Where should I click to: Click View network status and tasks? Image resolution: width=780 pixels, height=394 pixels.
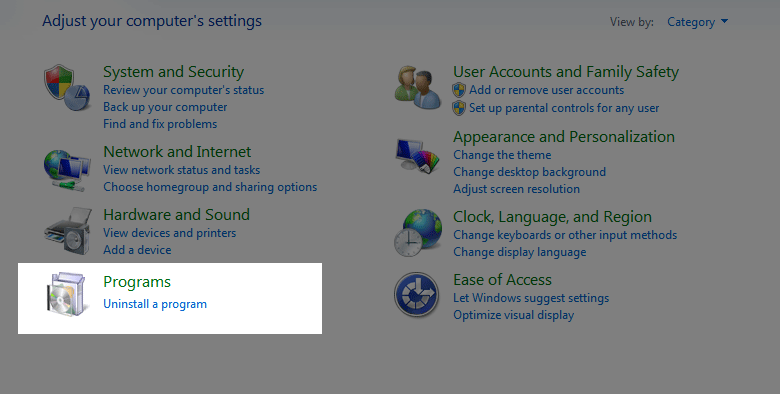pyautogui.click(x=182, y=170)
